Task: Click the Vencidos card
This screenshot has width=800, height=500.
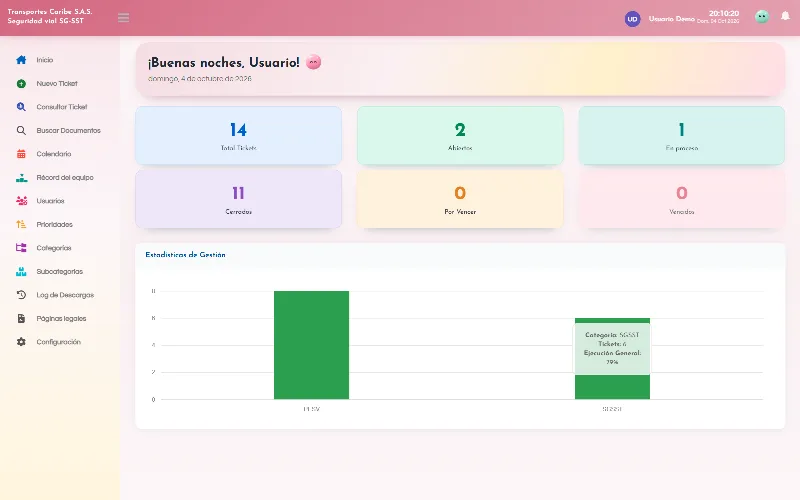Action: click(x=682, y=199)
